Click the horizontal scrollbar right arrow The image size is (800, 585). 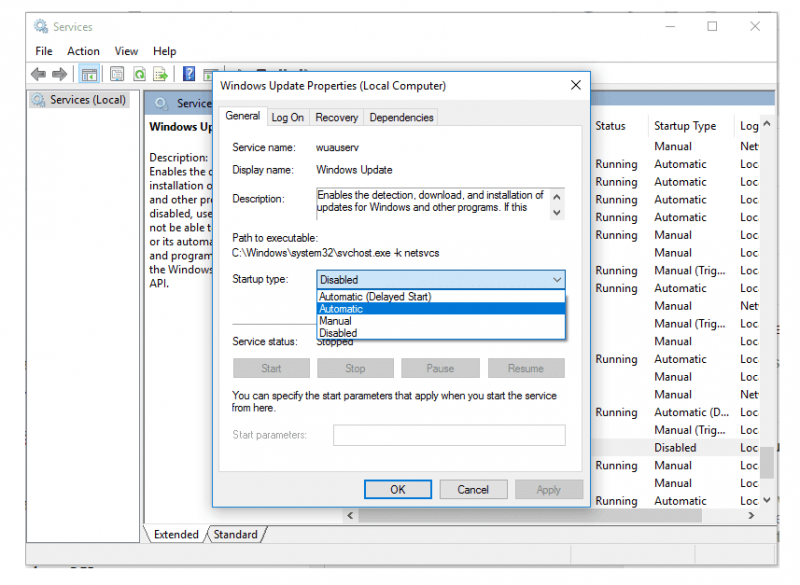click(x=751, y=516)
